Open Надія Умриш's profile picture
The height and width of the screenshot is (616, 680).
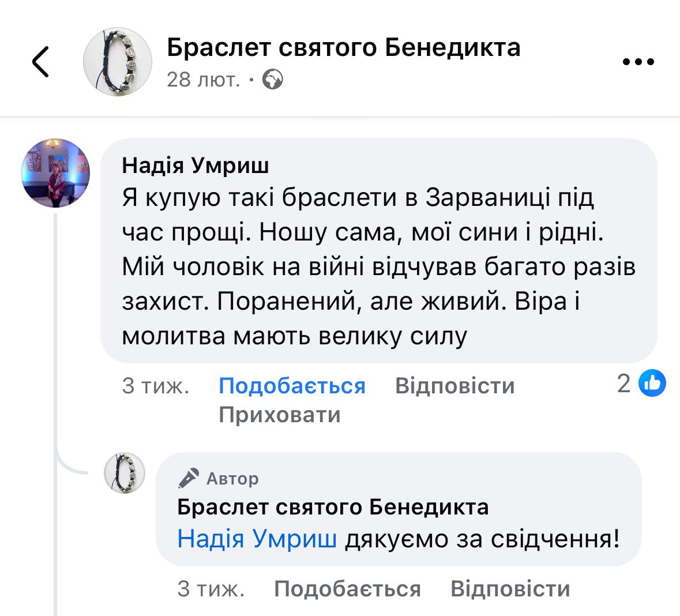[x=55, y=172]
